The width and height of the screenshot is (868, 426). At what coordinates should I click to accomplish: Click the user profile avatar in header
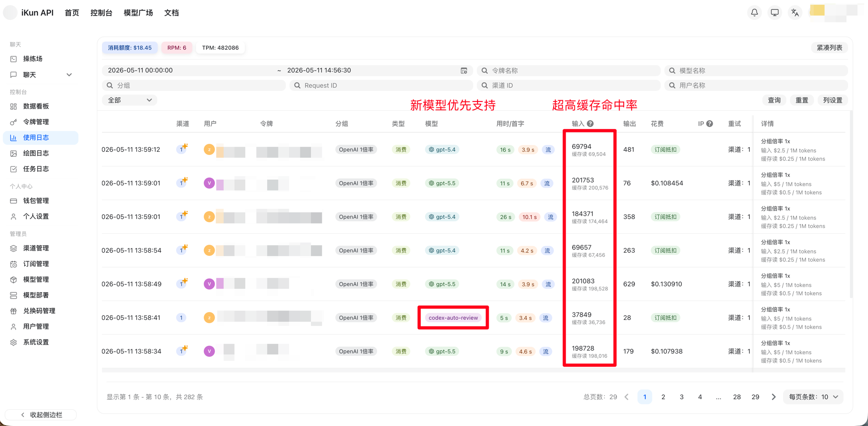point(817,11)
